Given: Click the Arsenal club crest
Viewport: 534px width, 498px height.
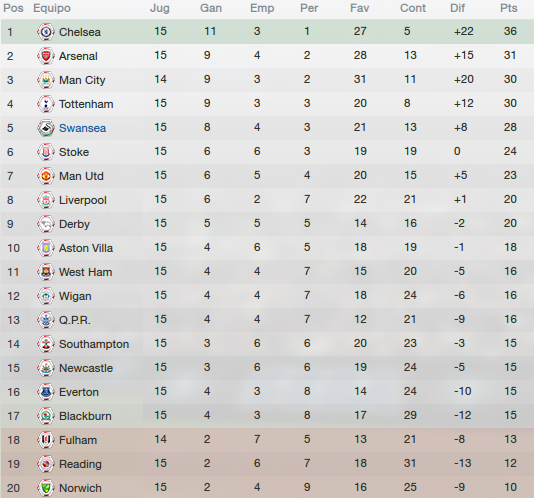Looking at the screenshot, I should 46,56.
